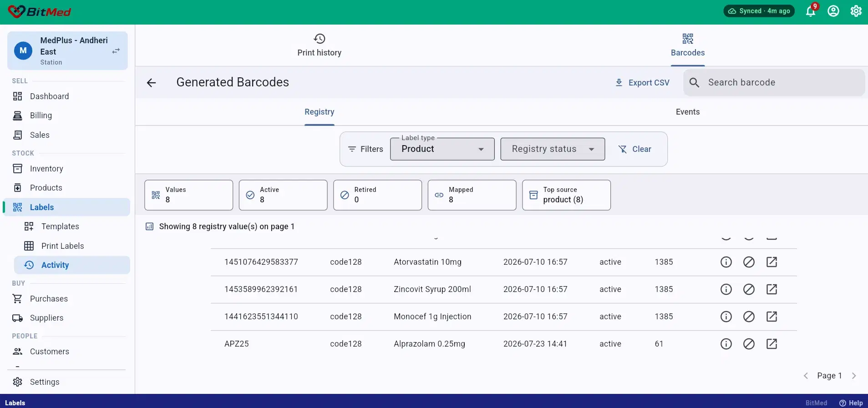Viewport: 868px width, 408px height.
Task: Click the Help link in footer
Action: coord(851,403)
